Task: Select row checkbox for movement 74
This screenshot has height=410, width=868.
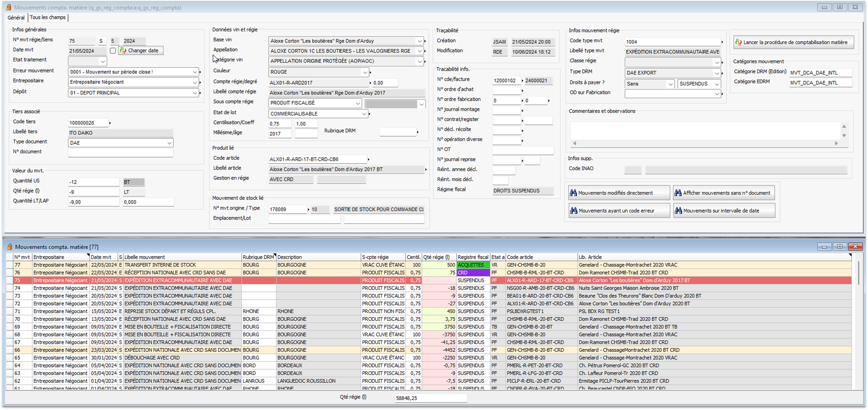Action: (10, 288)
